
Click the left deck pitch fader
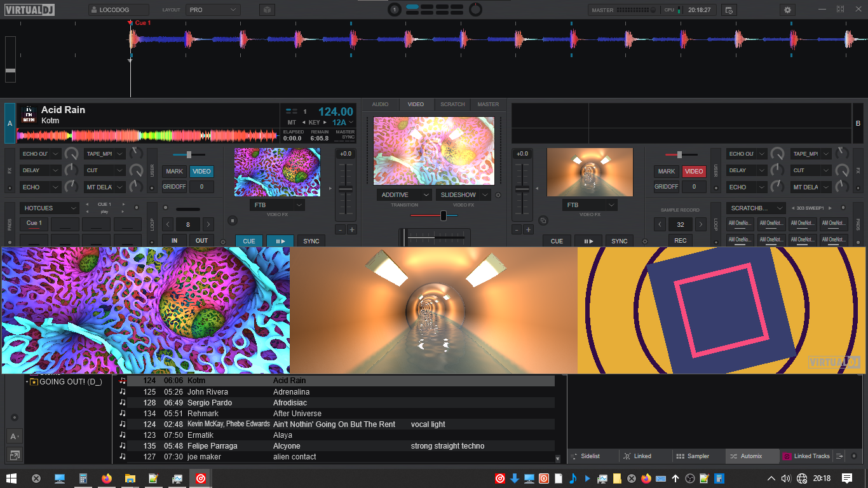tap(346, 189)
